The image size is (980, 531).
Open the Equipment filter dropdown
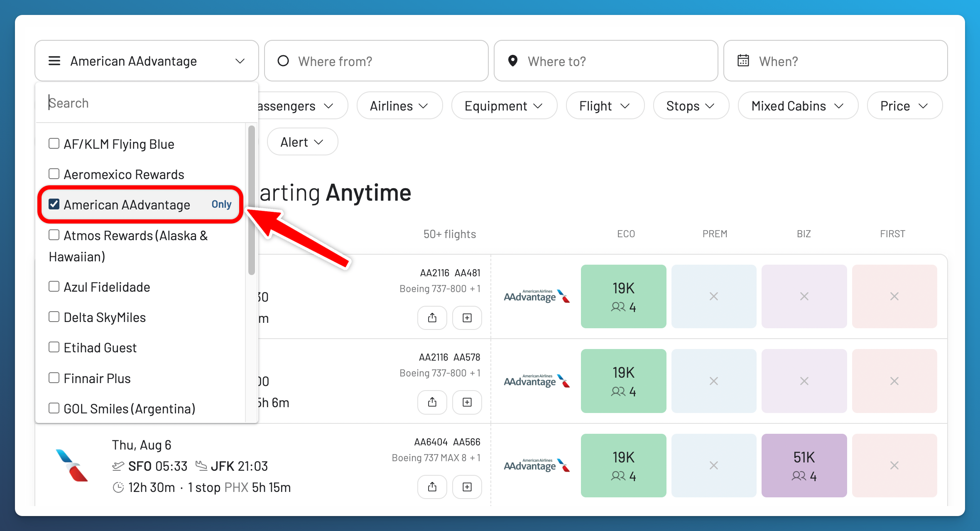click(x=504, y=106)
